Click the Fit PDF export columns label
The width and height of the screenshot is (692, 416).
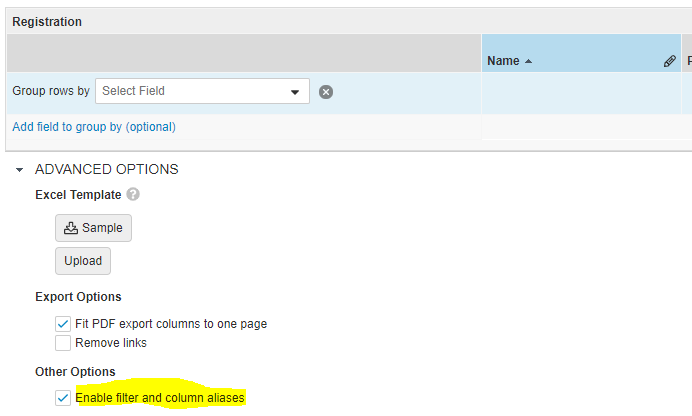(171, 324)
